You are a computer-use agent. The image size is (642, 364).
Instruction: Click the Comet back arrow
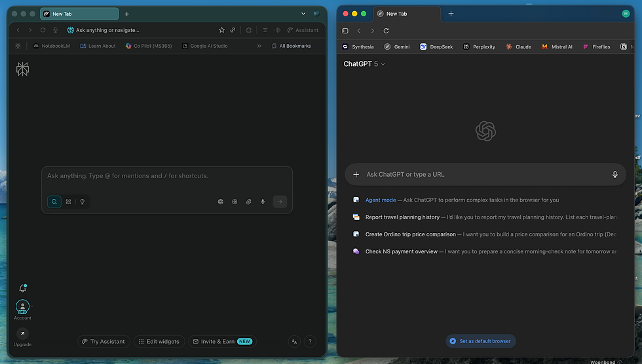[x=18, y=30]
